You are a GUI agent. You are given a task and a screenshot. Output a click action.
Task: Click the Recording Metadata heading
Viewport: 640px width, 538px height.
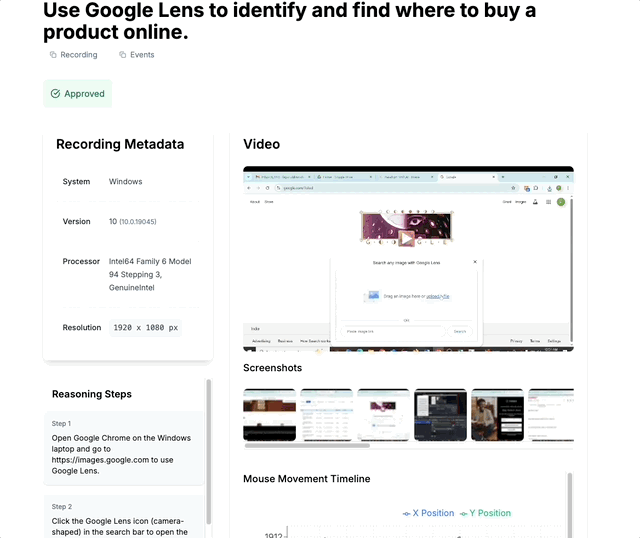point(120,144)
